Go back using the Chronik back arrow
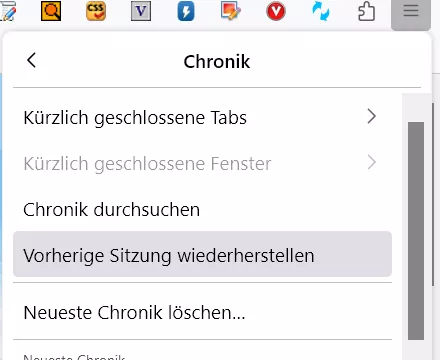 pyautogui.click(x=31, y=61)
